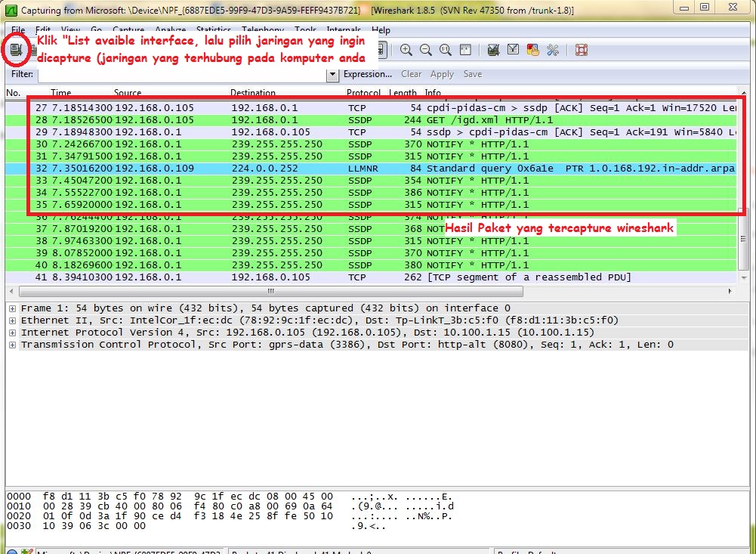Click the Save filter button
The image size is (756, 554).
tap(473, 74)
